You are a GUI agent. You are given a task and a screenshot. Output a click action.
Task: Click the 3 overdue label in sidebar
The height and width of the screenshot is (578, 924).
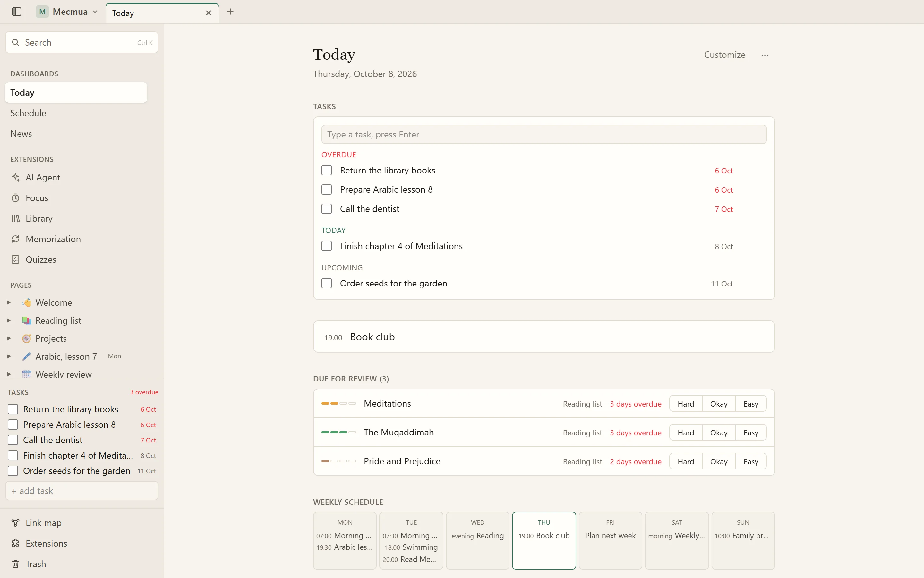coord(144,392)
